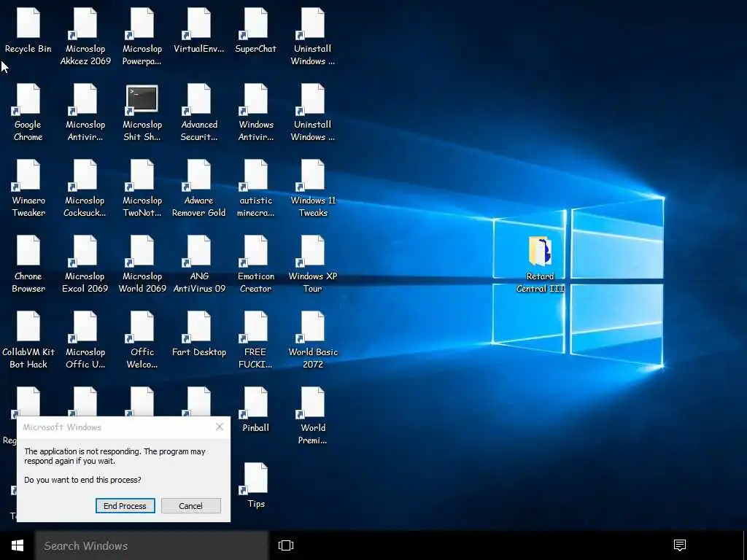This screenshot has height=560, width=747.
Task: Click the Microslop Offic U... shortcut
Action: 85,340
